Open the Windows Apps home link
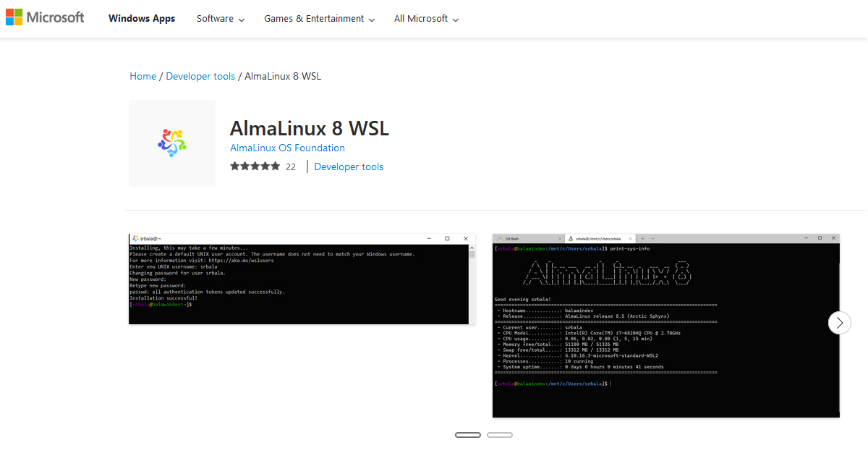The image size is (868, 456). [142, 19]
